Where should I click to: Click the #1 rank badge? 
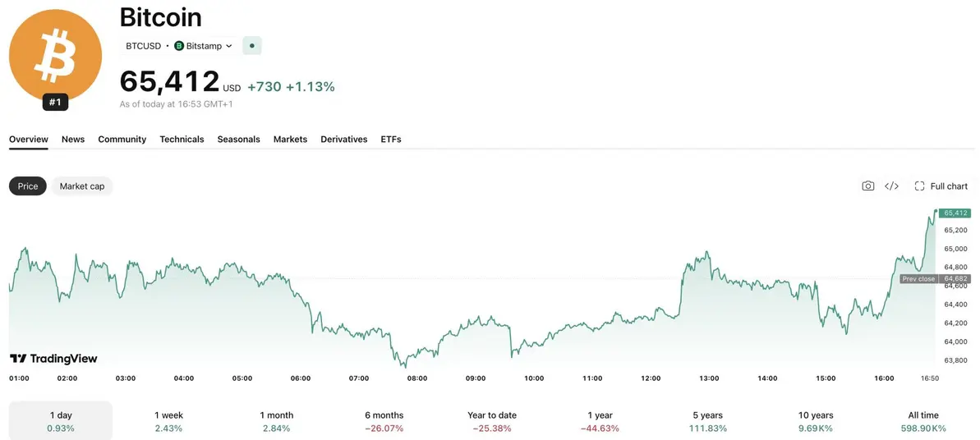point(55,102)
